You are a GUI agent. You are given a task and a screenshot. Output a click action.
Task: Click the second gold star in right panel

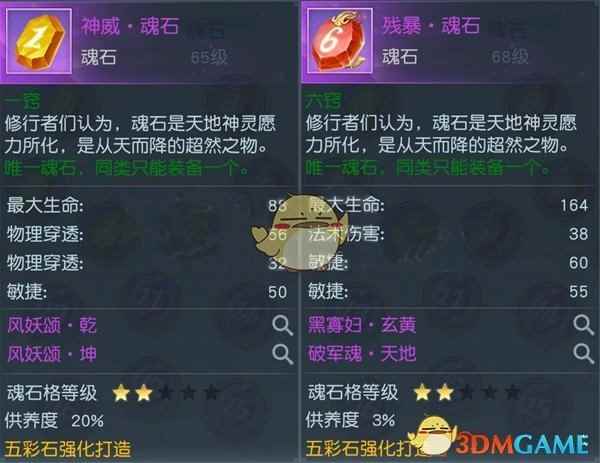[x=445, y=392]
